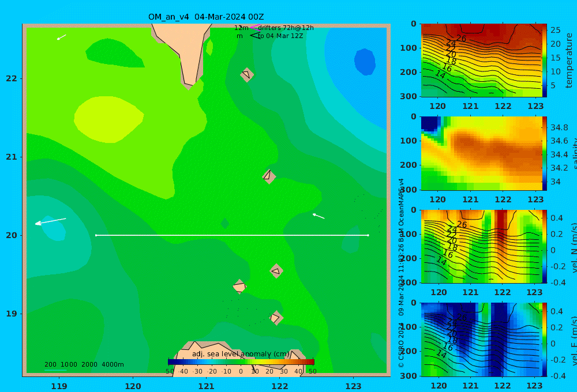
Task: Click the 'drifters 72h@12h' legend text
Action: (x=286, y=28)
